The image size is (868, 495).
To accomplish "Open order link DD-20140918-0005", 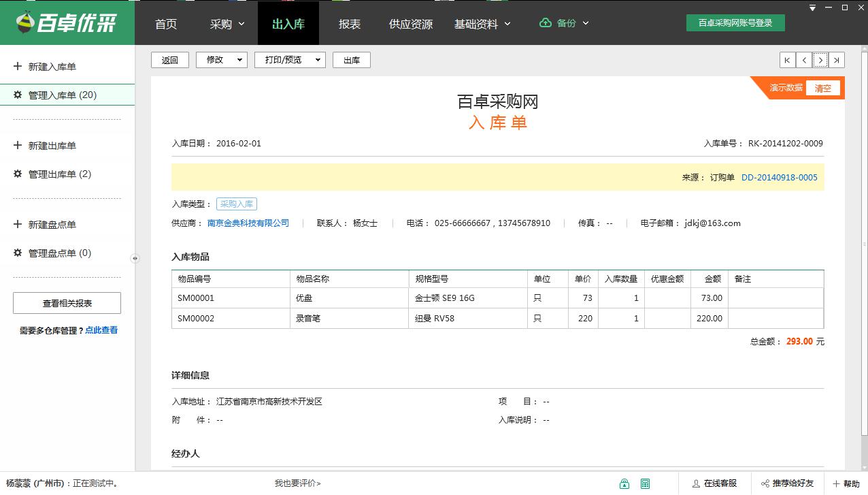I will click(x=780, y=178).
